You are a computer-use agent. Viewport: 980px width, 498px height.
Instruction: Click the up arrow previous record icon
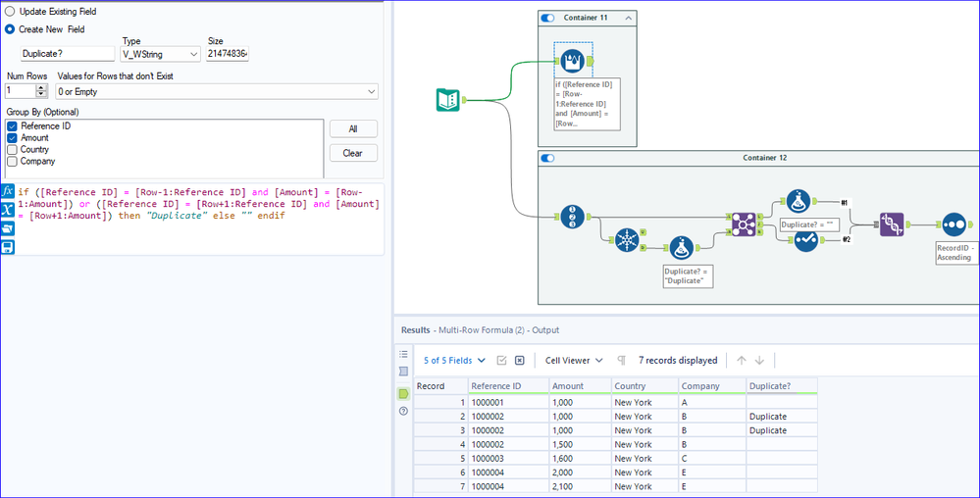point(742,361)
